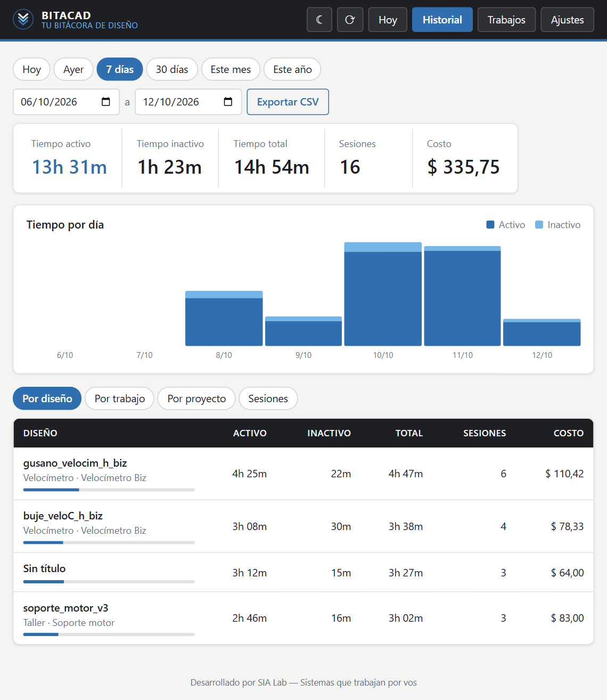Click the Tiempo activo value 13h 31m
Image resolution: width=607 pixels, height=700 pixels.
point(70,167)
